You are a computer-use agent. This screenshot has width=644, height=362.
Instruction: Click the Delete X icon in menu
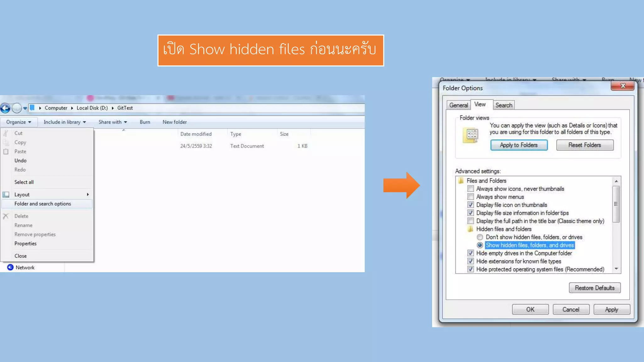pos(6,216)
